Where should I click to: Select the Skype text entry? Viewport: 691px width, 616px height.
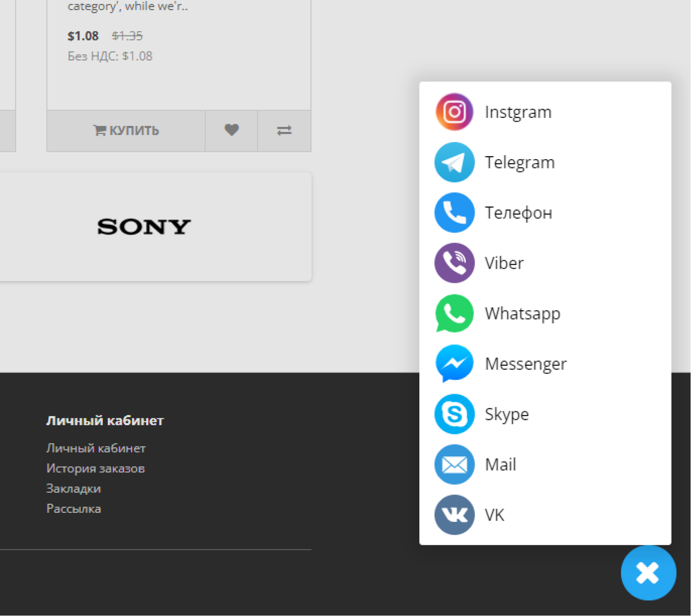point(507,415)
